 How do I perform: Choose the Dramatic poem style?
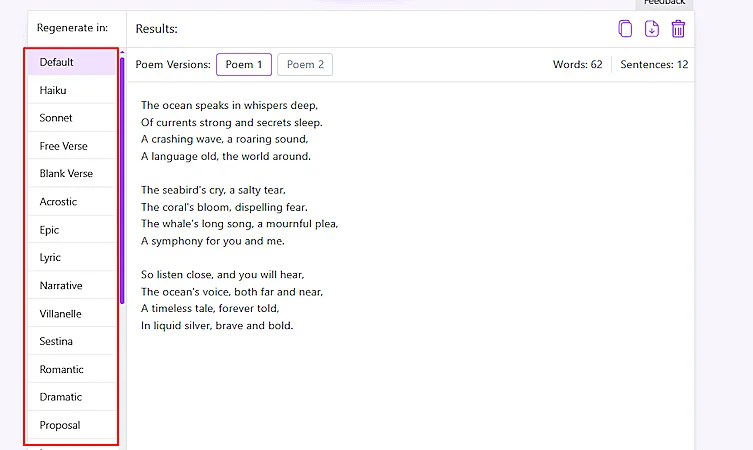(x=72, y=397)
